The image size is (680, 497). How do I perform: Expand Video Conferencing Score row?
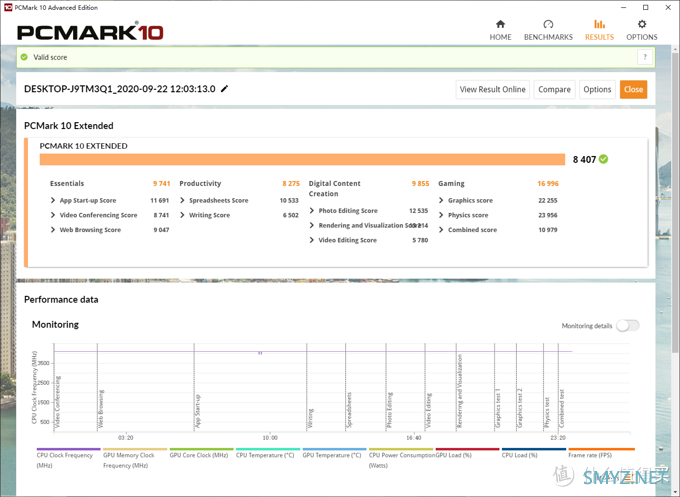53,215
